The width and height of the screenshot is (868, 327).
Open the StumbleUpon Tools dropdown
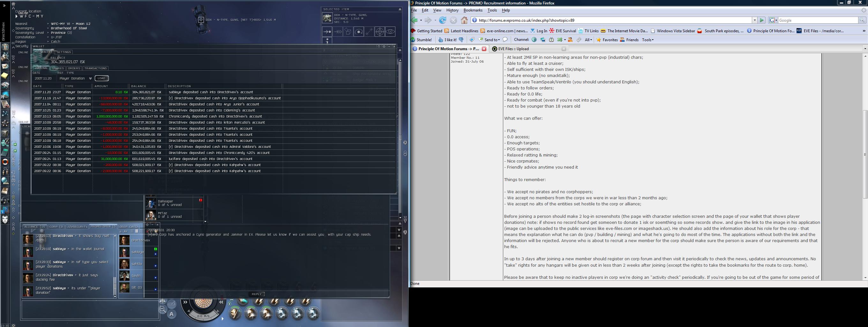pos(647,40)
